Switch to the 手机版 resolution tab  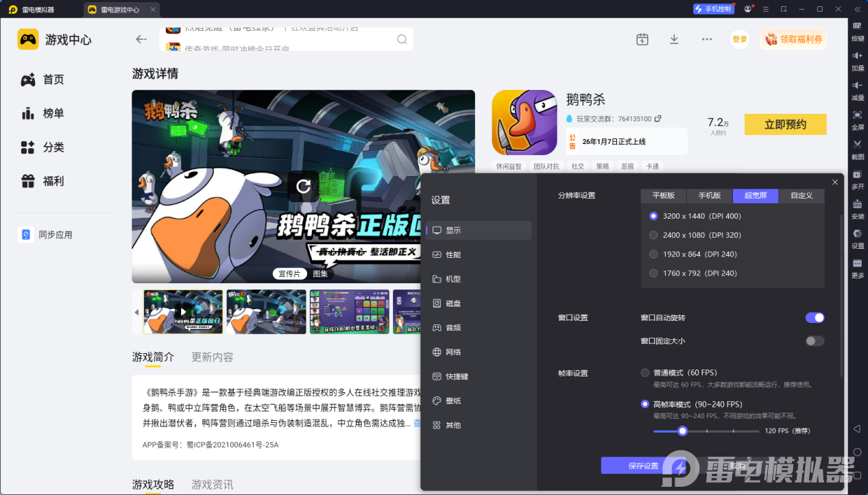coord(709,195)
